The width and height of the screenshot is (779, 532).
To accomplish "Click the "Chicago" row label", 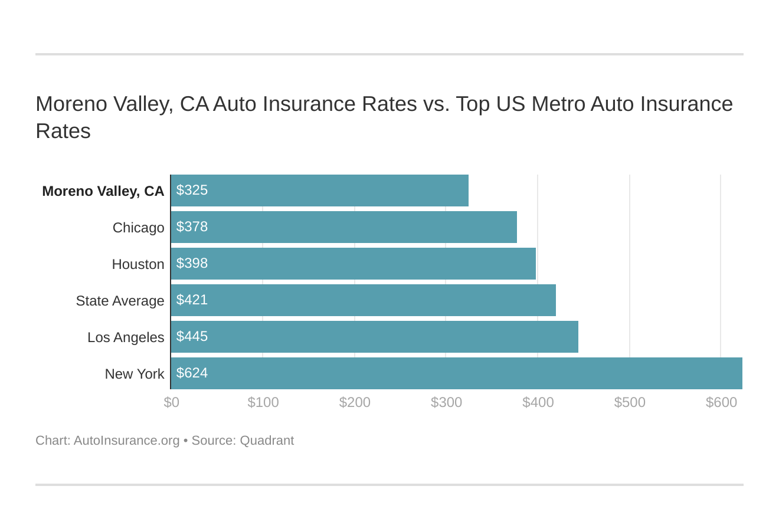I will [139, 228].
